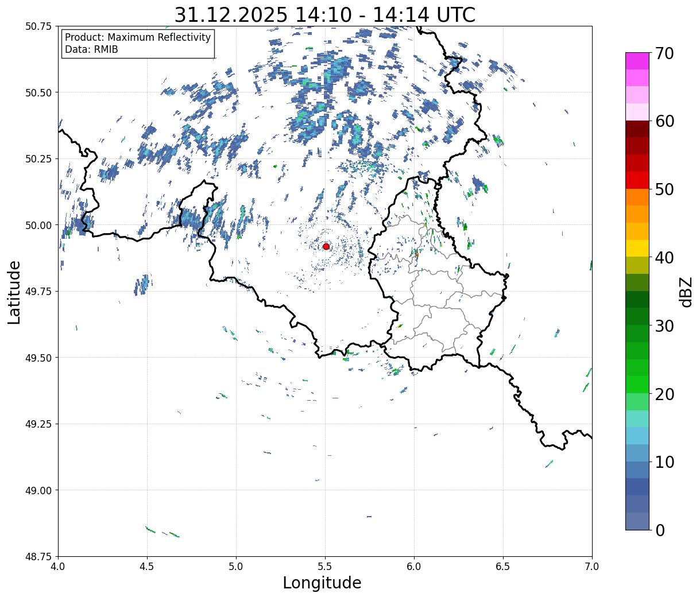Click latitude tick label 50.00

coord(38,225)
